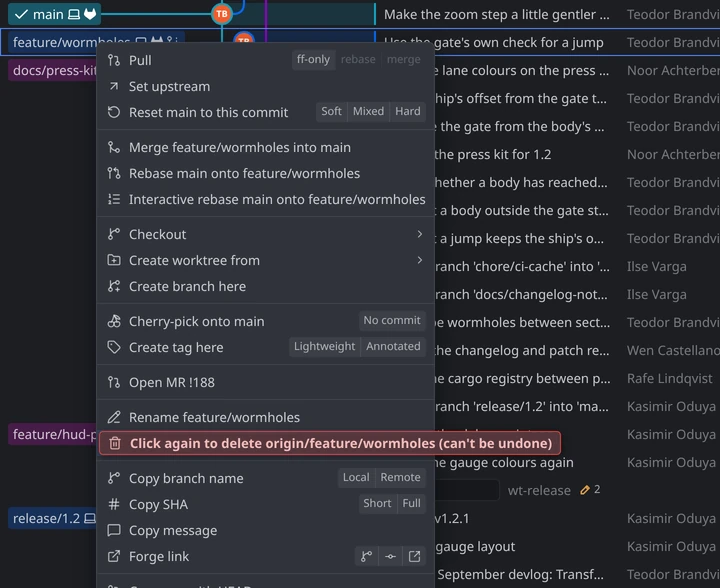Click the Open MR icon
720x588 pixels.
[x=114, y=382]
